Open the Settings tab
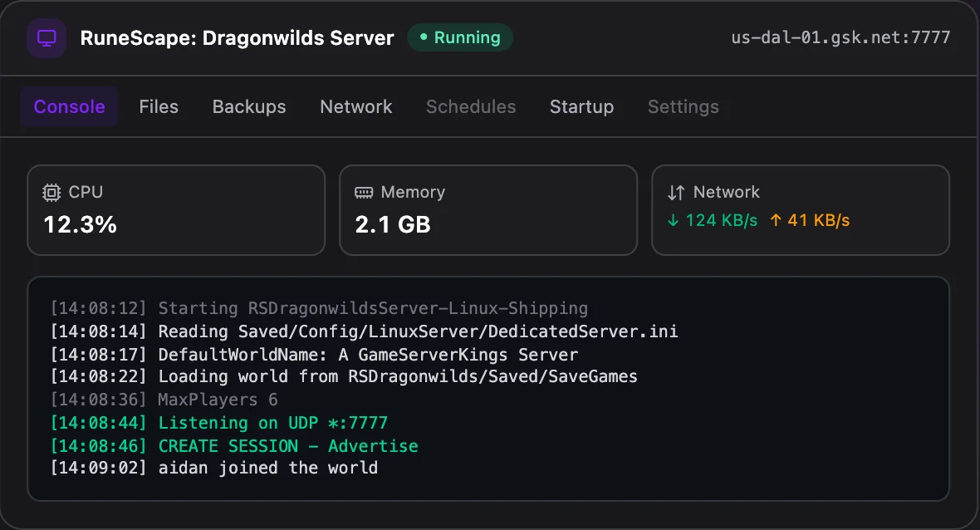The image size is (980, 530). coord(684,107)
